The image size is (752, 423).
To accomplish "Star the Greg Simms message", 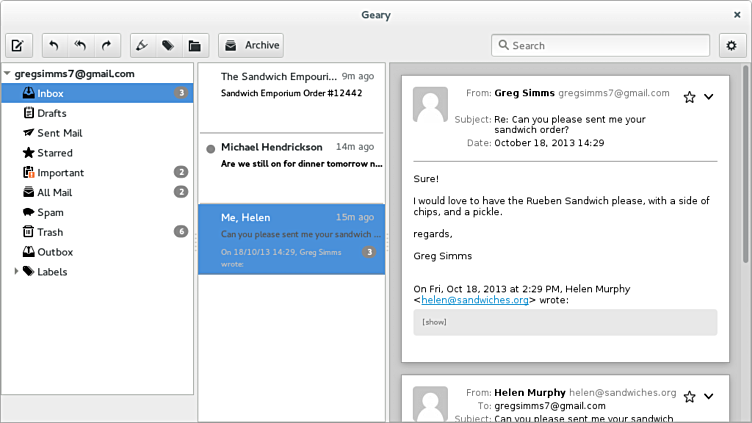I will pos(689,97).
